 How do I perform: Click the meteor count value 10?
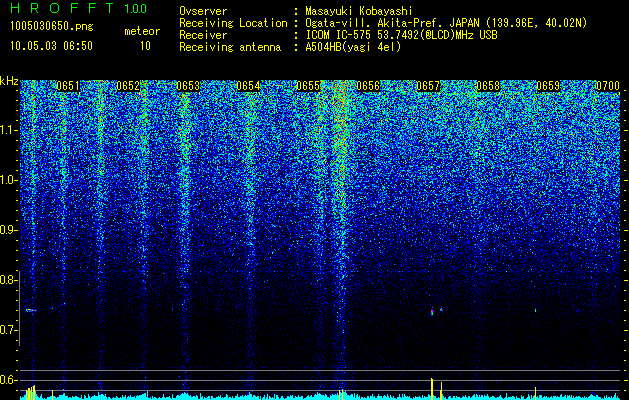point(145,46)
